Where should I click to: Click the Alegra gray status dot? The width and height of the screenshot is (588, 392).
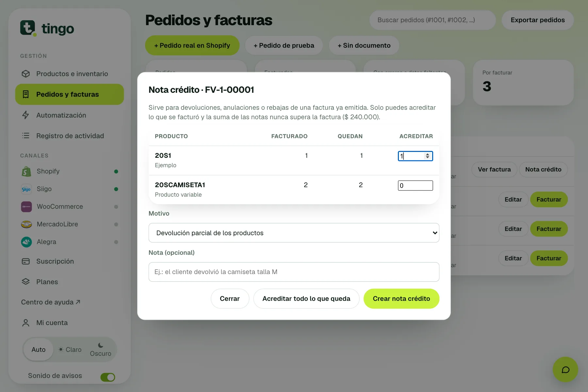tap(116, 242)
